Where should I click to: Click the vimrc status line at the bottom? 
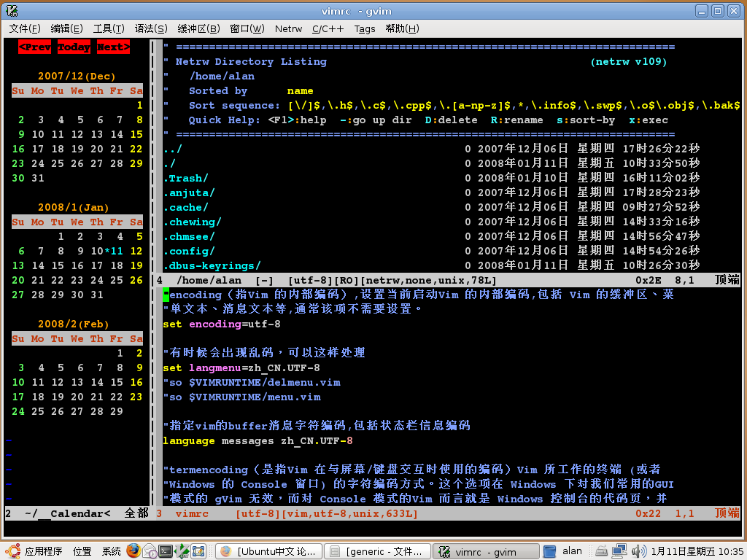448,513
